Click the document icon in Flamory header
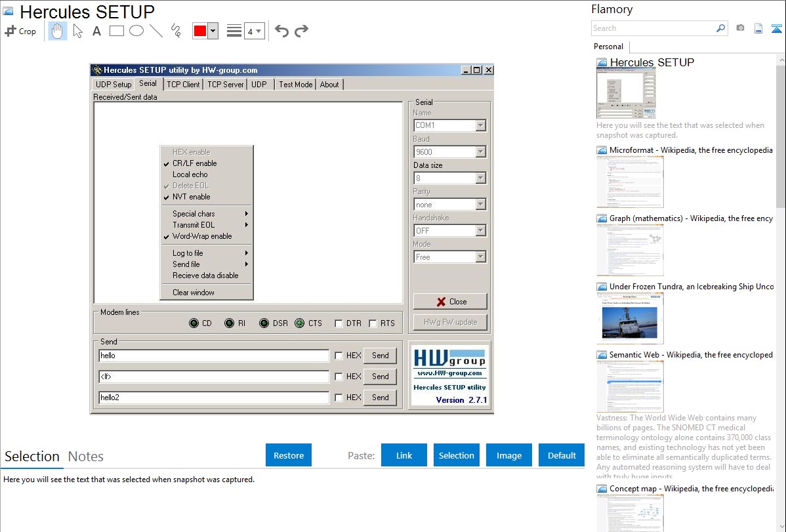Image resolution: width=786 pixels, height=532 pixels. coord(758,28)
